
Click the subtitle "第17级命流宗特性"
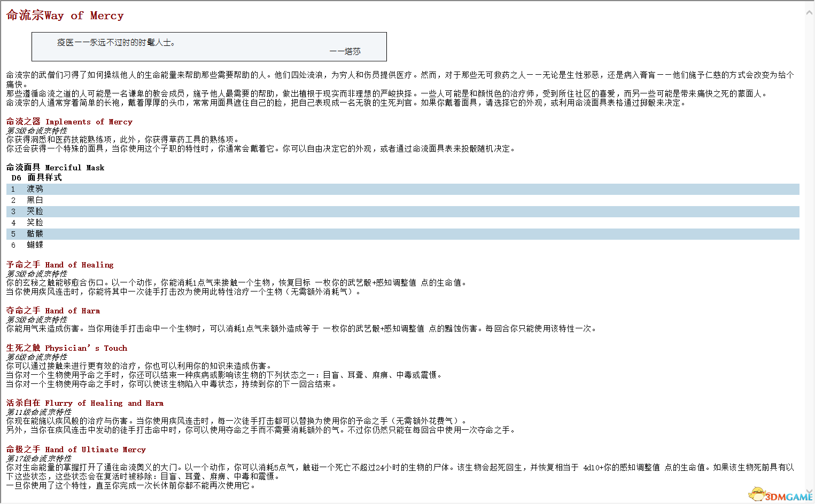pos(38,459)
